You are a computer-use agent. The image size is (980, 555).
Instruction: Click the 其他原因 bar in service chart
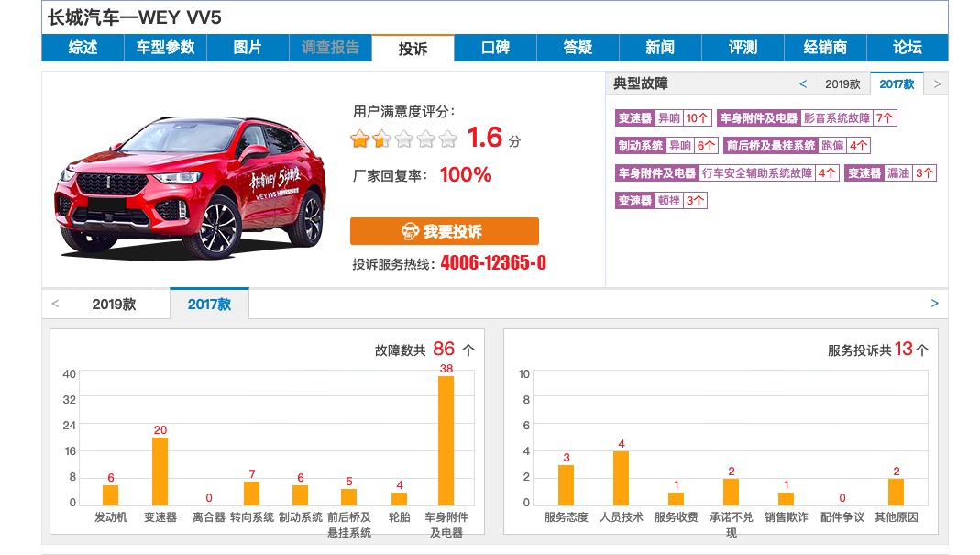[897, 492]
